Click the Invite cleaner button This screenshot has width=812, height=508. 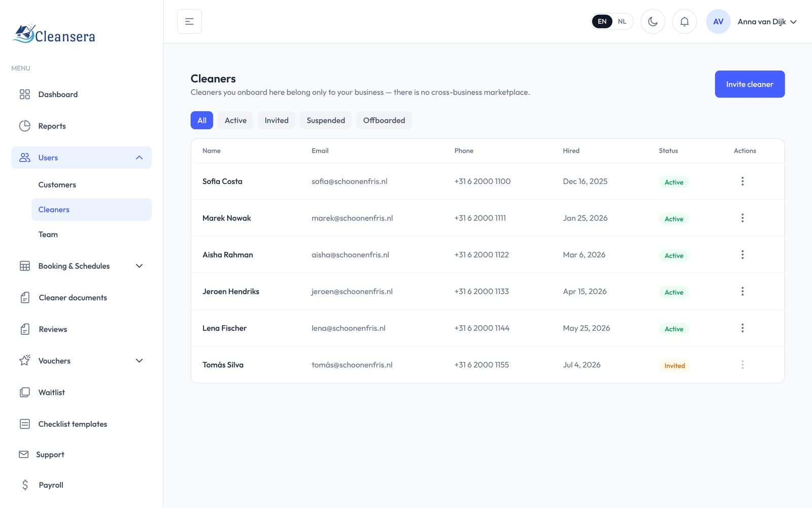click(x=750, y=84)
